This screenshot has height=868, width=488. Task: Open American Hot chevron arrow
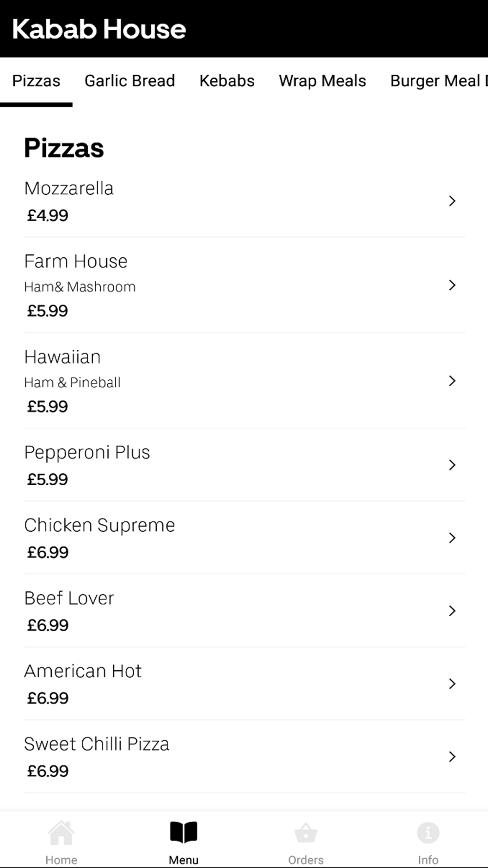point(452,684)
